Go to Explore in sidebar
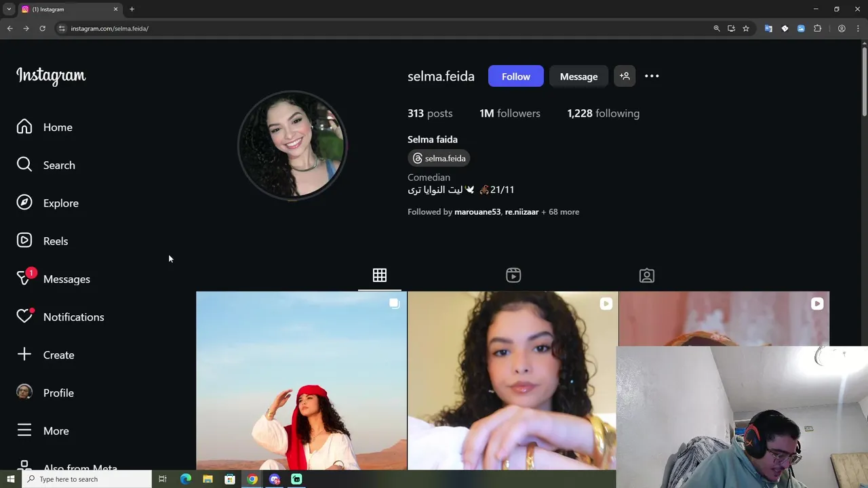868x488 pixels. click(x=47, y=203)
